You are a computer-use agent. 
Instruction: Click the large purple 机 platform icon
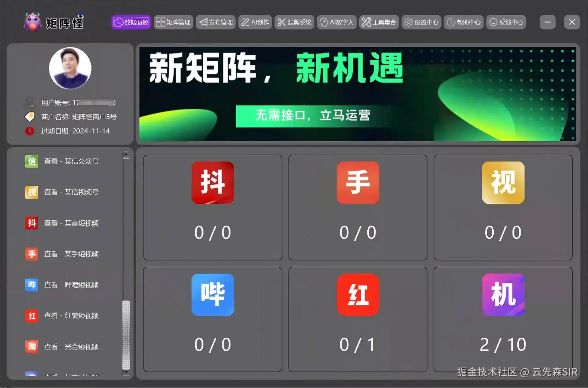(503, 295)
